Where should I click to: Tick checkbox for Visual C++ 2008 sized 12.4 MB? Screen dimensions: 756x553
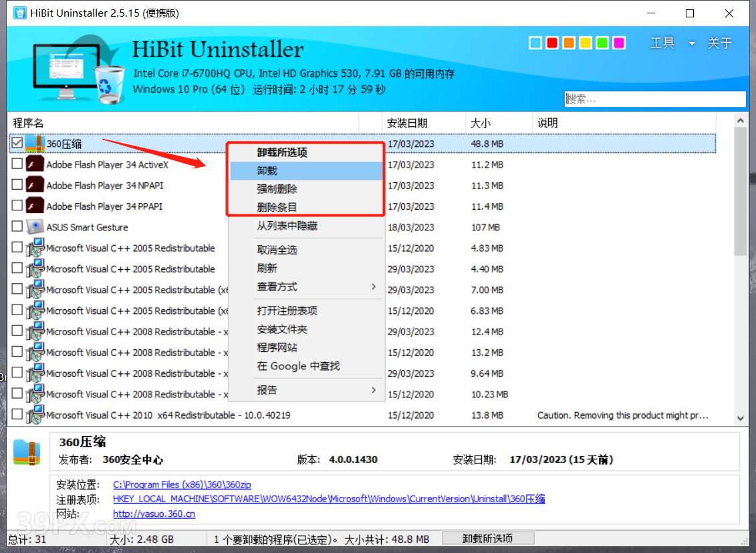coord(17,331)
